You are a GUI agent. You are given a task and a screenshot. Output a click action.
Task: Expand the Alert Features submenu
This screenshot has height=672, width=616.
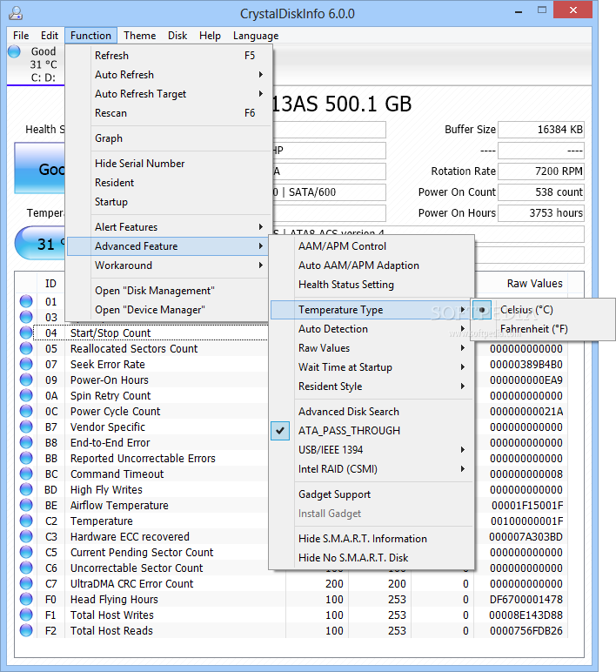click(x=169, y=226)
